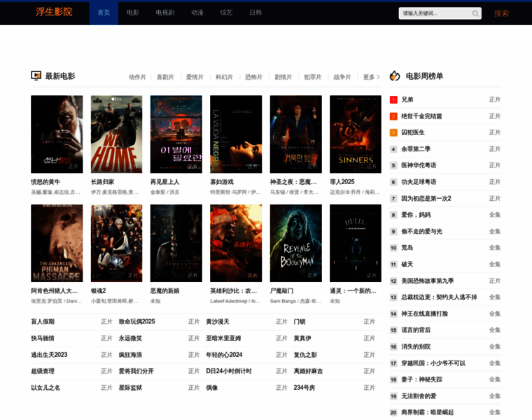Open the 再见星上人 movie poster
Viewport: 532px width, 420px height.
click(x=176, y=134)
